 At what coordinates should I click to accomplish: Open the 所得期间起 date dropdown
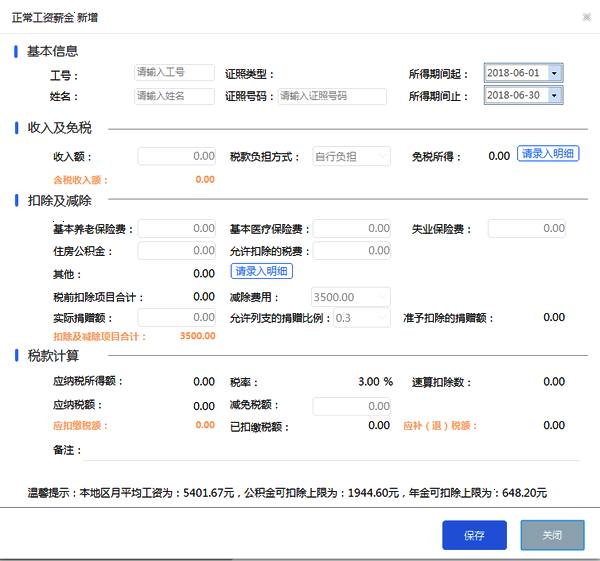pyautogui.click(x=555, y=73)
